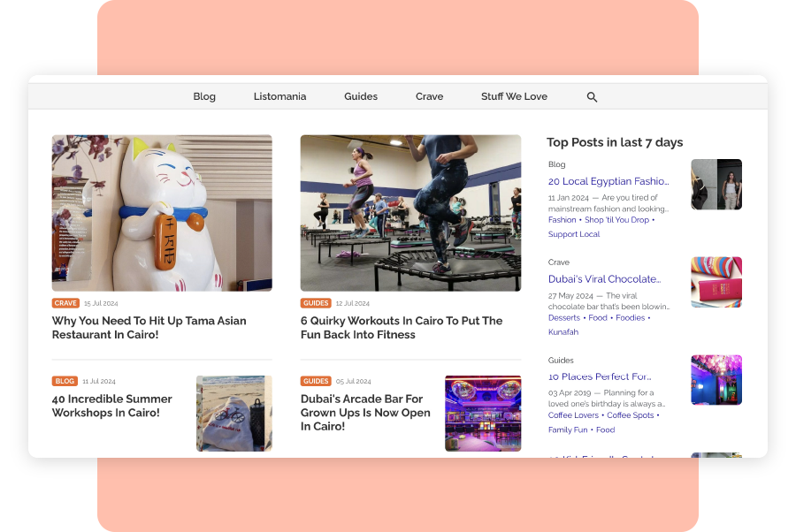Click the '12 Jul 2024' date text
Viewport: 796px width, 532px height.
click(352, 303)
